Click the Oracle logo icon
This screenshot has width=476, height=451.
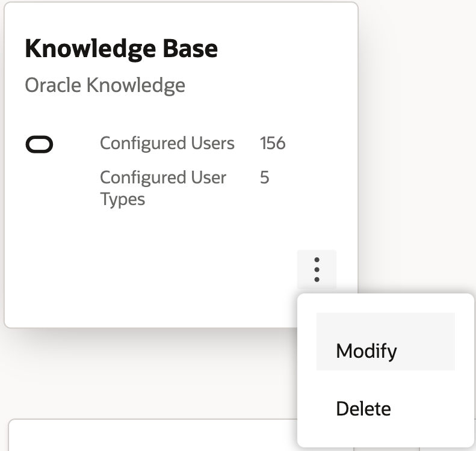(39, 144)
